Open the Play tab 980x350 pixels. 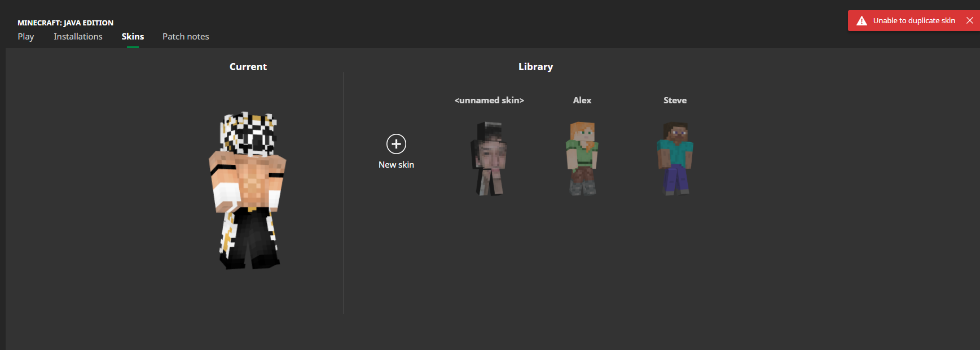click(x=26, y=36)
